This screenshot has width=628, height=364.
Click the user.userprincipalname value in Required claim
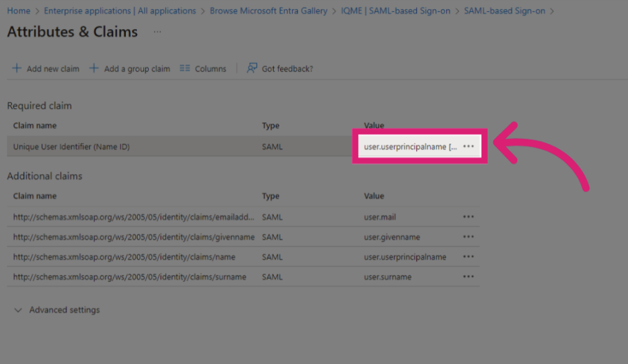pos(410,146)
